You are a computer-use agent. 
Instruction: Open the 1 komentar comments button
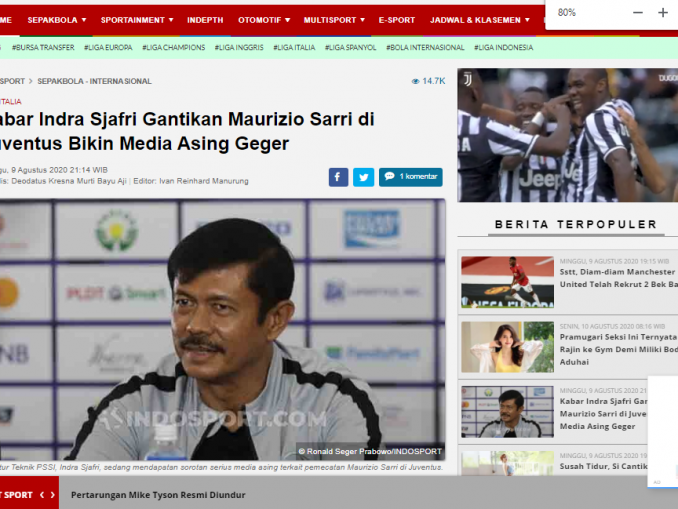[x=410, y=177]
